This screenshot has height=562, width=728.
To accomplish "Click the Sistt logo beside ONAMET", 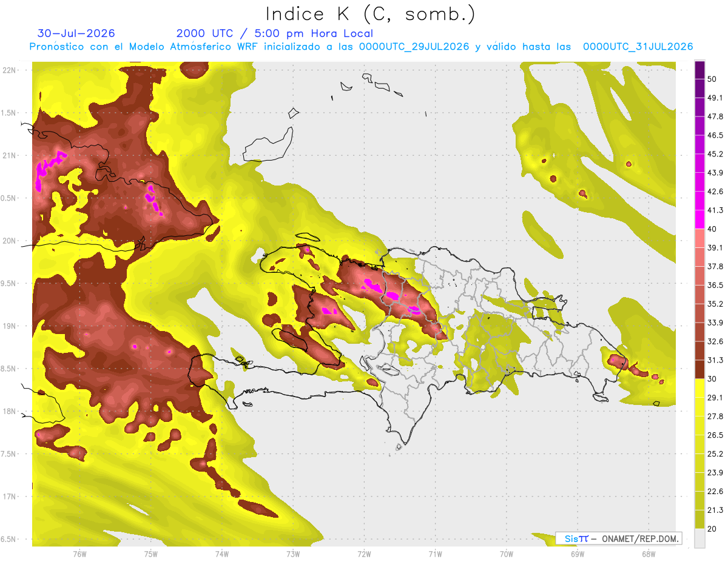I will tap(576, 538).
